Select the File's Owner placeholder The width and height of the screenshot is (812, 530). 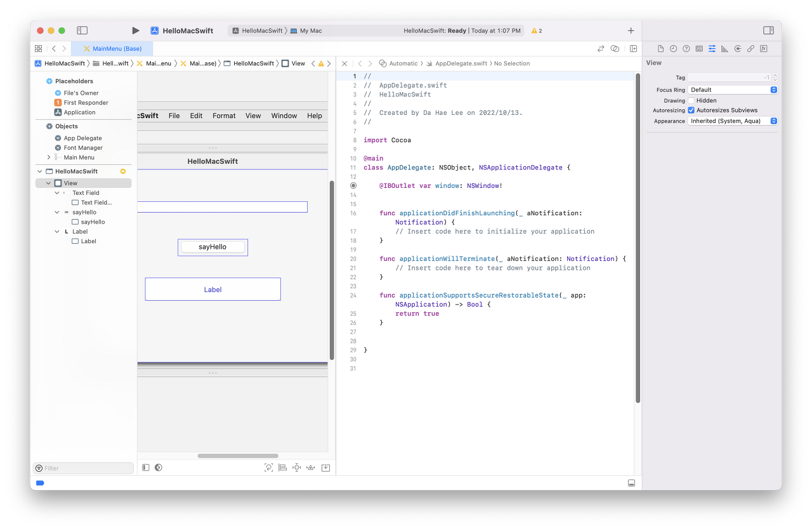76,93
